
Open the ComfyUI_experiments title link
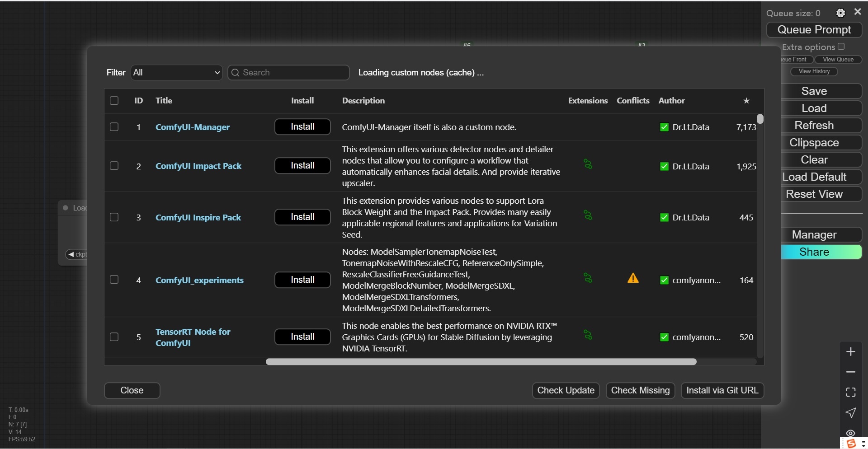tap(199, 281)
